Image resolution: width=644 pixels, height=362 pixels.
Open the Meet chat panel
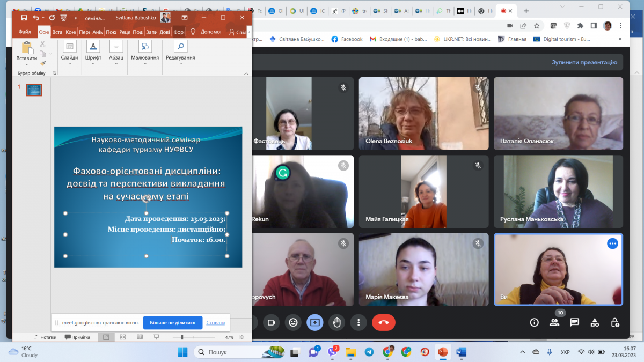(574, 322)
